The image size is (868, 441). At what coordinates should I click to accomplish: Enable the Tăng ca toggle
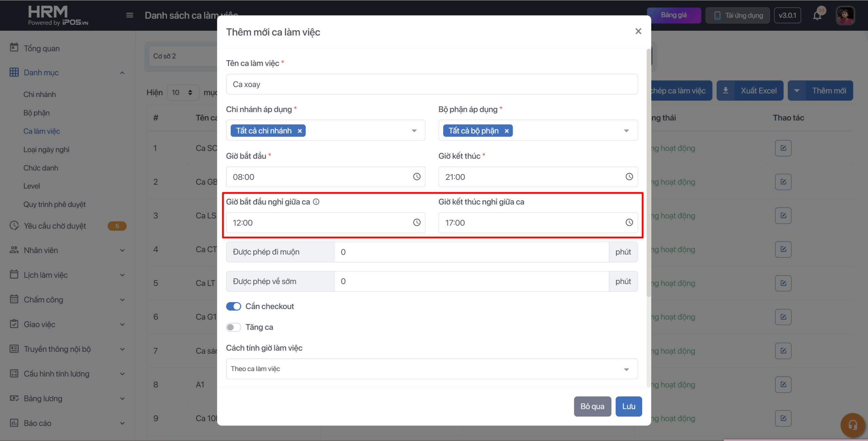click(234, 327)
